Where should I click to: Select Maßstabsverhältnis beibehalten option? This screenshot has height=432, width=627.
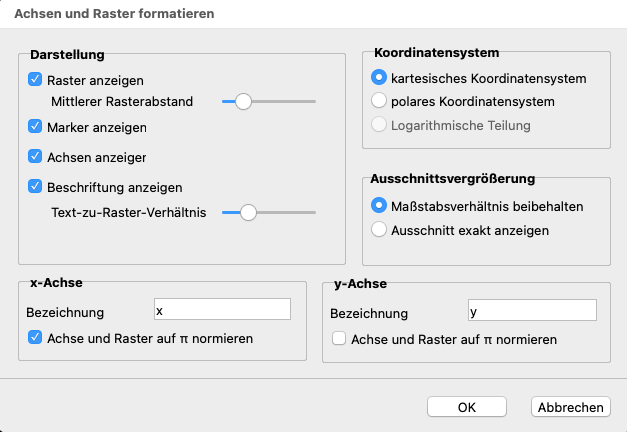pyautogui.click(x=379, y=206)
